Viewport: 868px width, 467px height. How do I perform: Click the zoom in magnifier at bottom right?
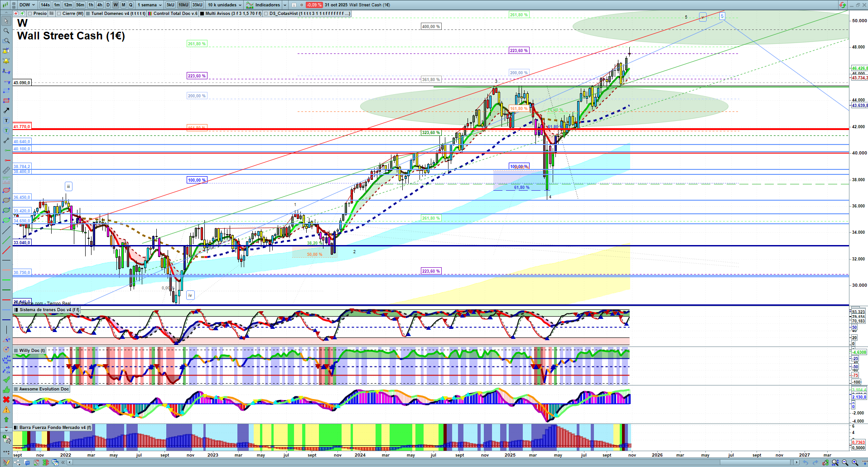pyautogui.click(x=855, y=462)
